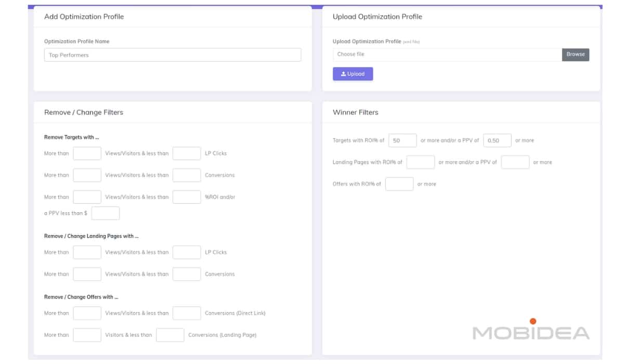Focus 'less than' field before Targets Conversions
The height and width of the screenshot is (364, 624).
[187, 175]
